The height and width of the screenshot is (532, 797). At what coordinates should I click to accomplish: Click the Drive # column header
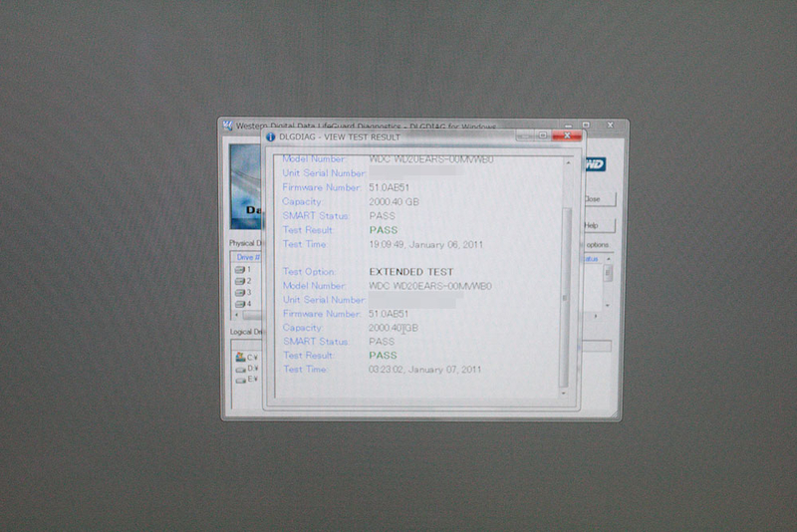click(248, 257)
